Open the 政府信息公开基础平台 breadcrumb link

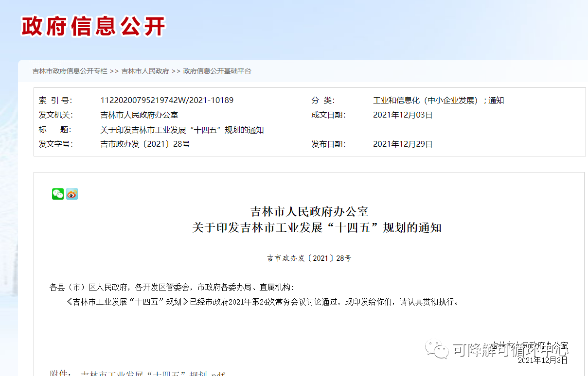(216, 71)
